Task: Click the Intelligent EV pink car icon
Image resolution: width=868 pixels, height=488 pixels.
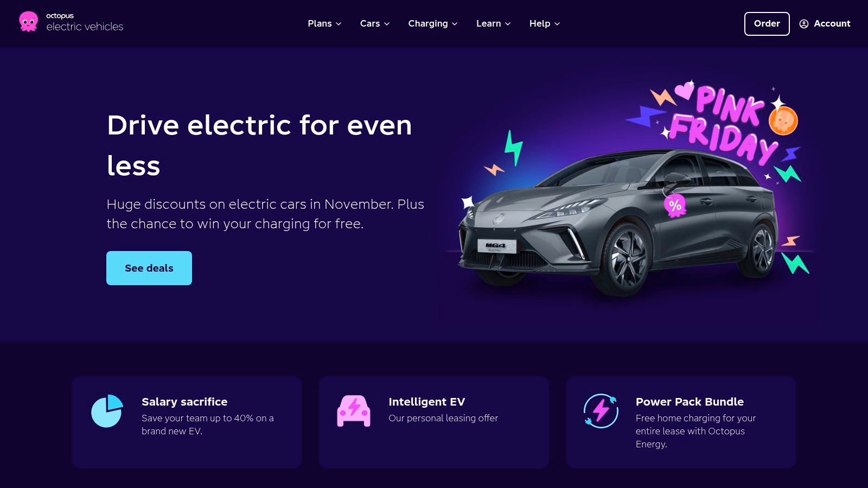Action: 354,411
